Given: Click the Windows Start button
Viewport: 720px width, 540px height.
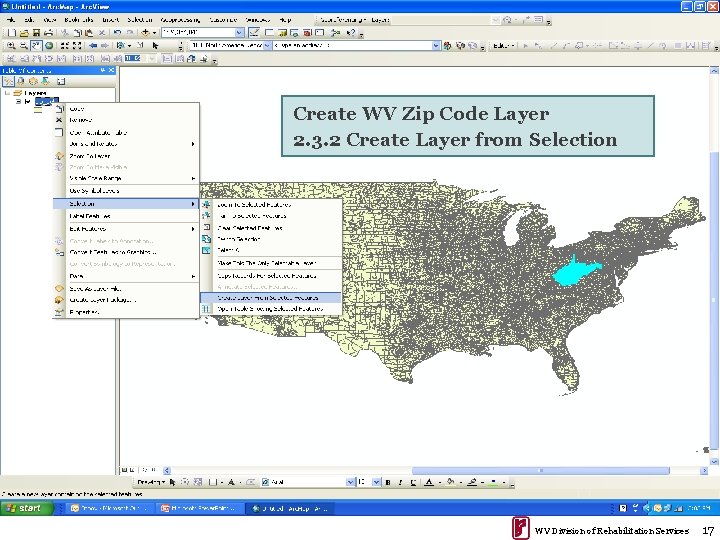Looking at the screenshot, I should [x=26, y=508].
